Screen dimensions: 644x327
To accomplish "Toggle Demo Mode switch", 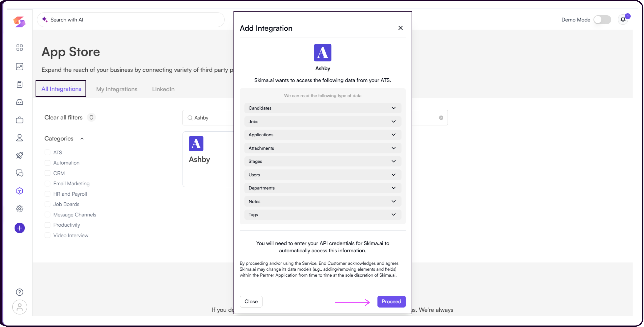I will pos(602,20).
